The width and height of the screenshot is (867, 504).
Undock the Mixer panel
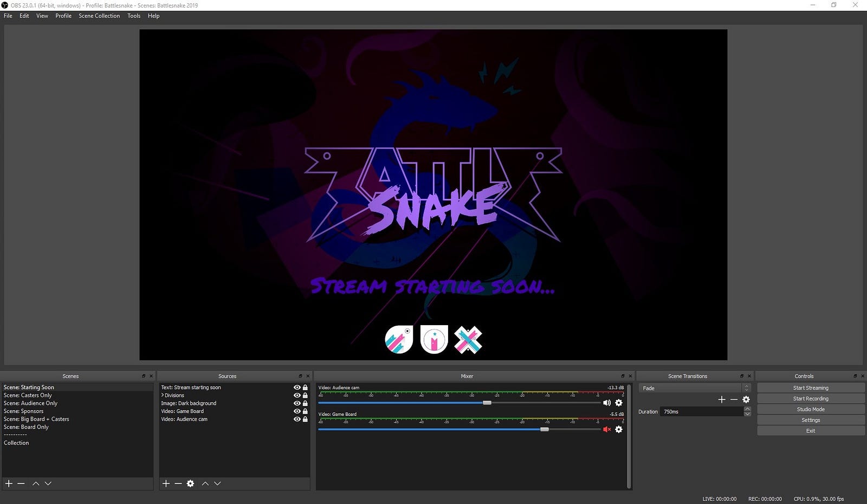click(x=623, y=376)
